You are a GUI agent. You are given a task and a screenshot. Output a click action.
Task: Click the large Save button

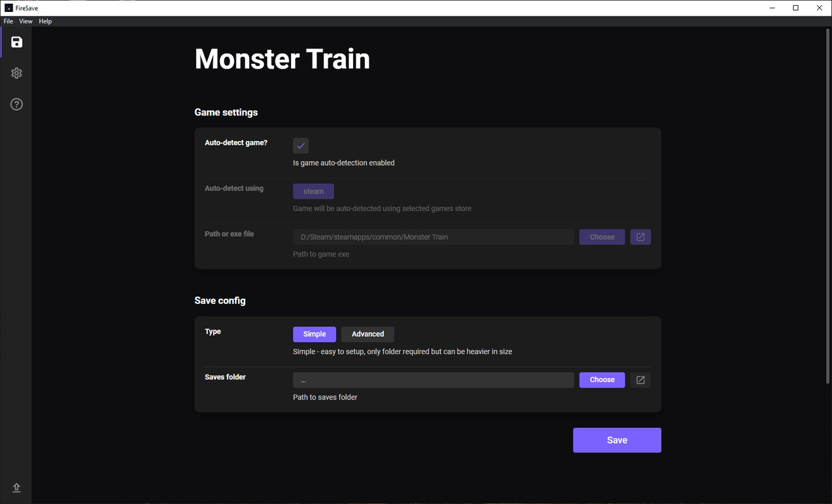point(617,440)
